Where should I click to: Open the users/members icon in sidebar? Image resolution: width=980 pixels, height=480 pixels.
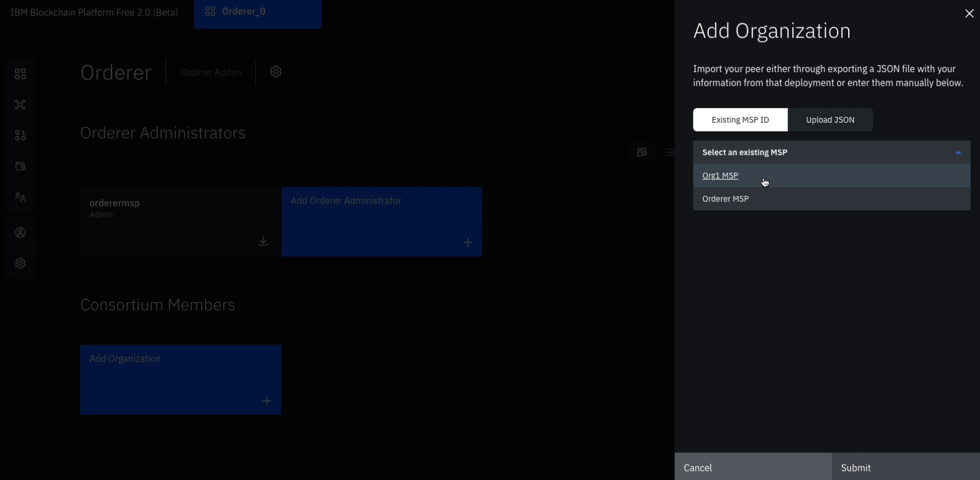[x=20, y=197]
